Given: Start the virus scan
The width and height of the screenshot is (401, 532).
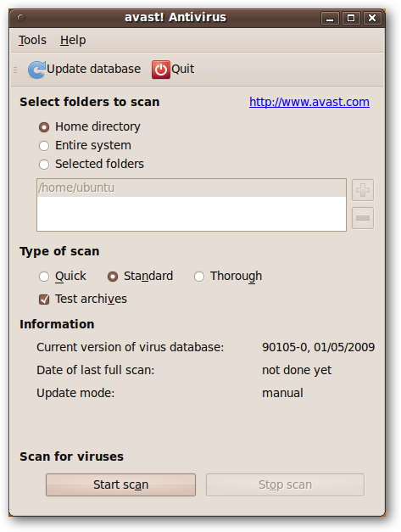Looking at the screenshot, I should [x=120, y=484].
